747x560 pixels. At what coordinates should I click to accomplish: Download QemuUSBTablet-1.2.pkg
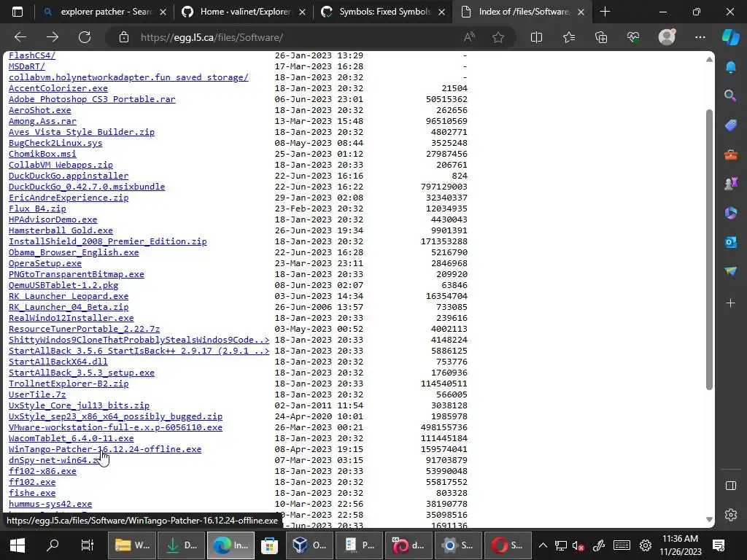(63, 285)
